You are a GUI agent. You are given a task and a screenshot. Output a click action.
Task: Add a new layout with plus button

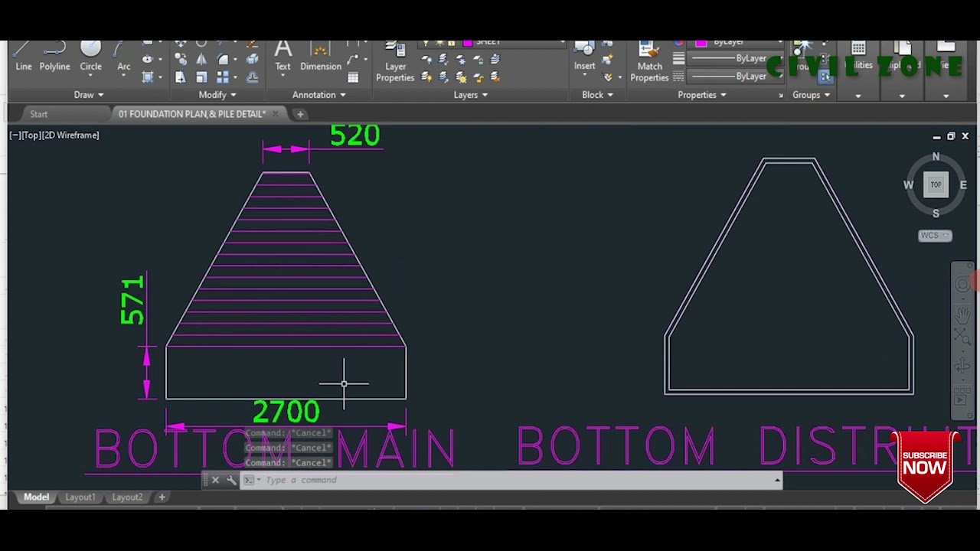[162, 497]
